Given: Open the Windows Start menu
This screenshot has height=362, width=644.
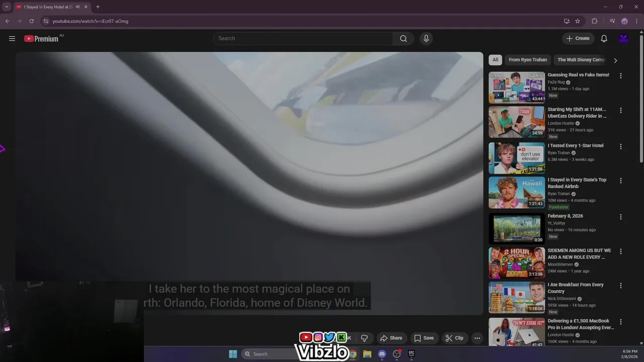Looking at the screenshot, I should point(233,354).
